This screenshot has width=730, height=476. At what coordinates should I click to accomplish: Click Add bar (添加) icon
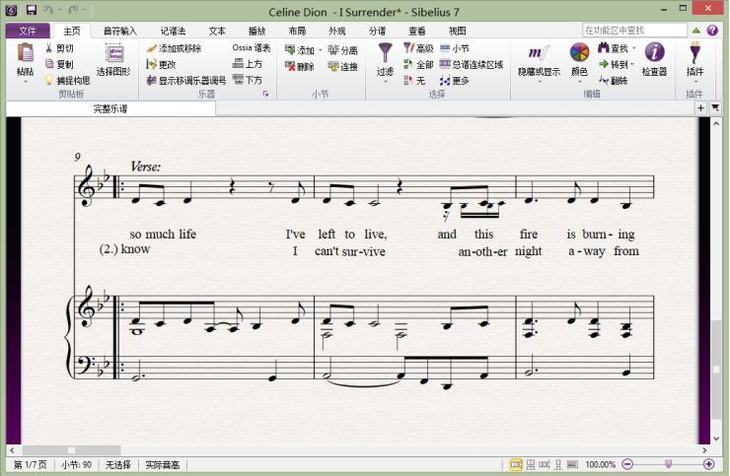click(290, 49)
